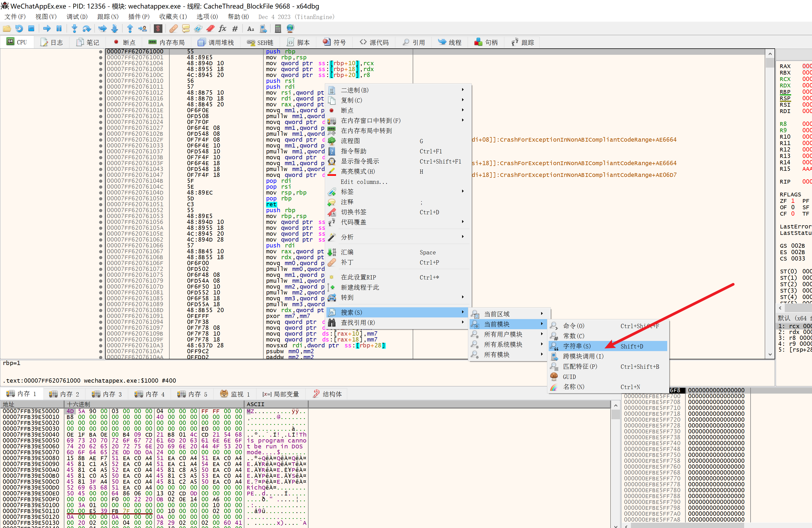Expand the 二进制(B) submenu arrow
This screenshot has width=812, height=528.
tap(463, 90)
